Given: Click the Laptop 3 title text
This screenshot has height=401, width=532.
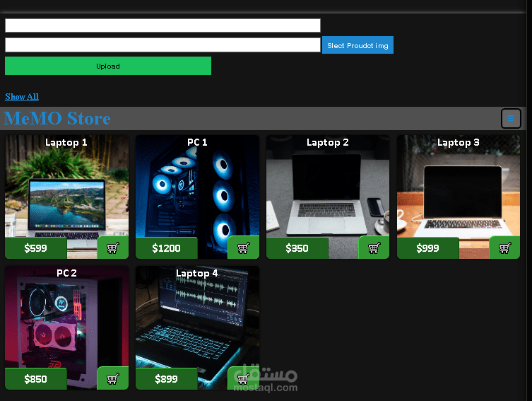Looking at the screenshot, I should coord(459,143).
